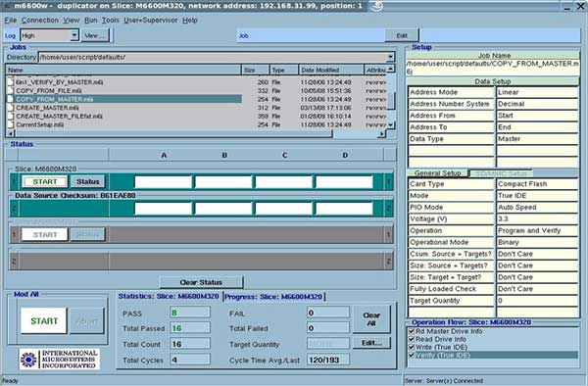588x386 pixels.
Task: Click Cycle Time Avg/Last field
Action: (x=327, y=360)
